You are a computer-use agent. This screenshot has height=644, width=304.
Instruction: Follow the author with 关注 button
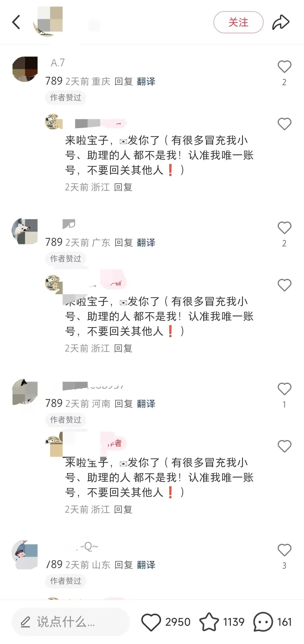point(238,22)
